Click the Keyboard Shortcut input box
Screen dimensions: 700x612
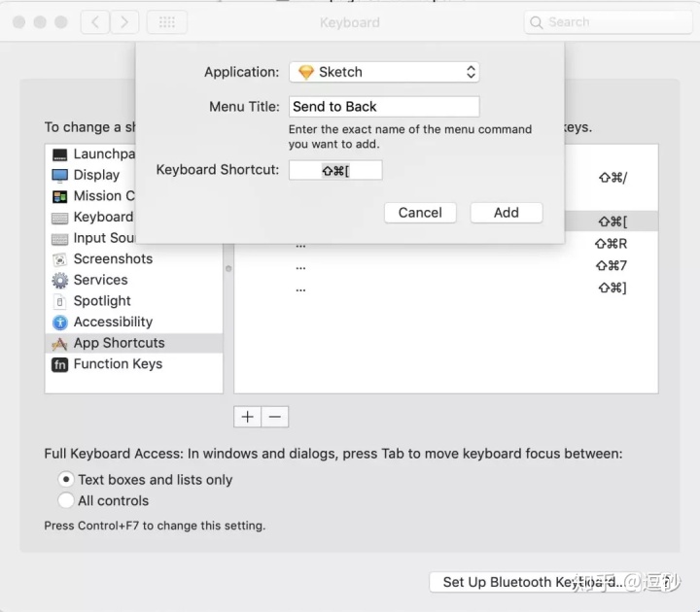point(335,170)
